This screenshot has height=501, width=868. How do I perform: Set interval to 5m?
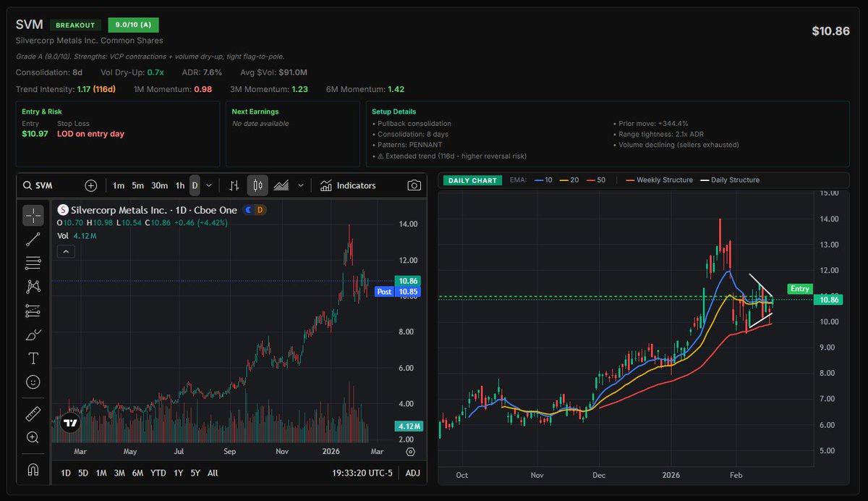138,185
